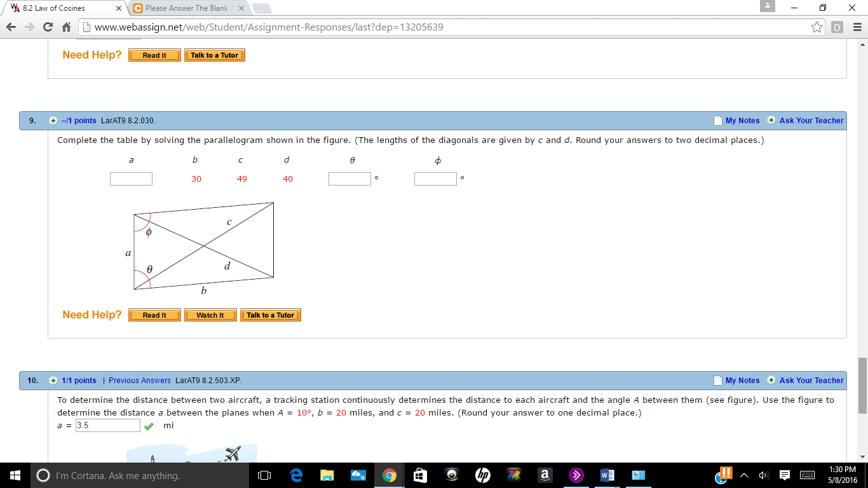
Task: Click the 1/1 points label on question 10
Action: 79,381
